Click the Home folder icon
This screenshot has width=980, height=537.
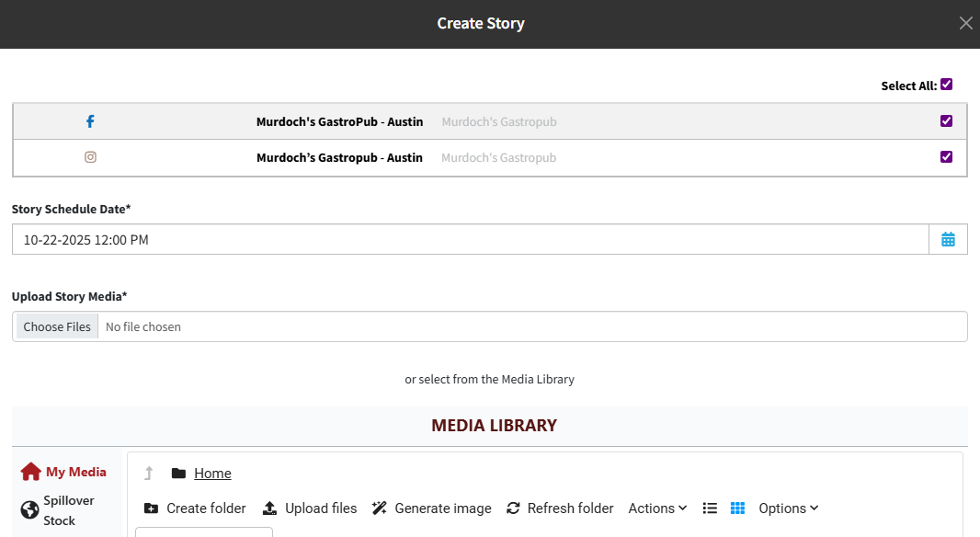point(178,474)
